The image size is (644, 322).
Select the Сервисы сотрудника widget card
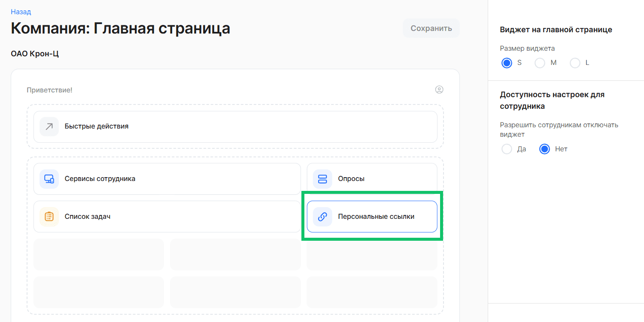167,179
